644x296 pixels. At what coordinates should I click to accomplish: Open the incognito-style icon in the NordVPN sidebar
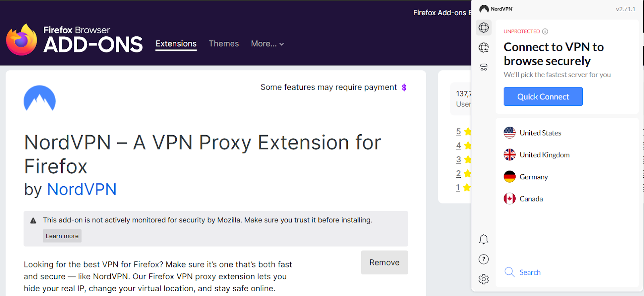484,67
